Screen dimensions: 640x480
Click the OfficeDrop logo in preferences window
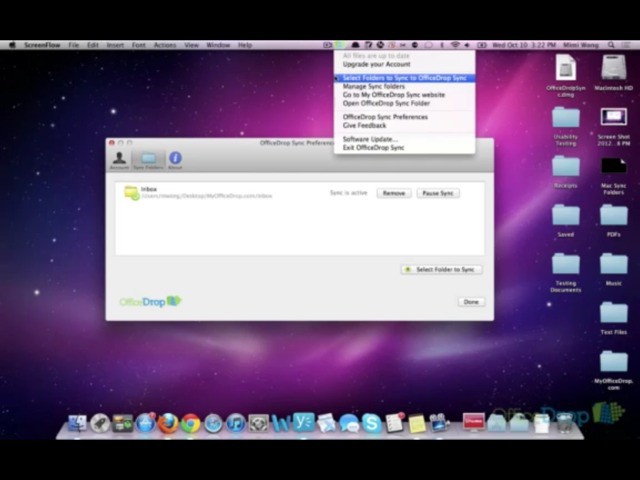(x=150, y=301)
